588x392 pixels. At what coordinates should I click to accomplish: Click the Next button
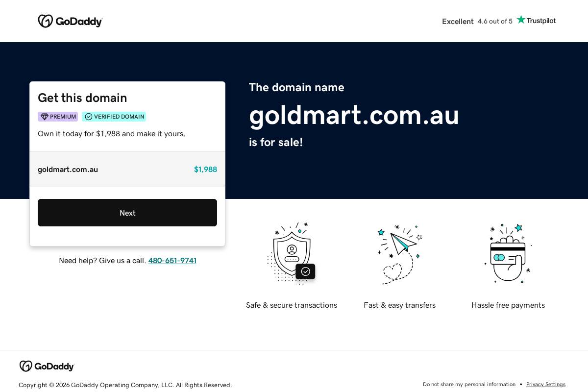point(127,213)
